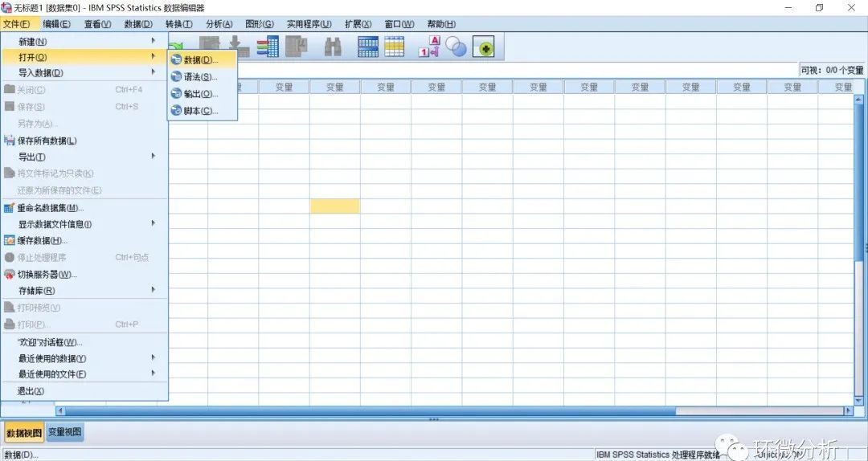This screenshot has width=868, height=461.
Task: Click the horizontal scrollbar thumb
Action: (371, 411)
